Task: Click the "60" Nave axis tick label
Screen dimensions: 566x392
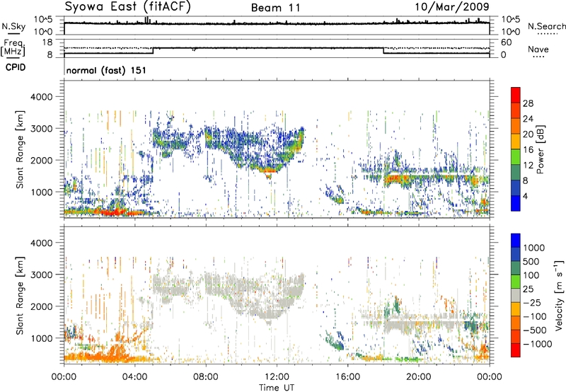Action: (506, 42)
